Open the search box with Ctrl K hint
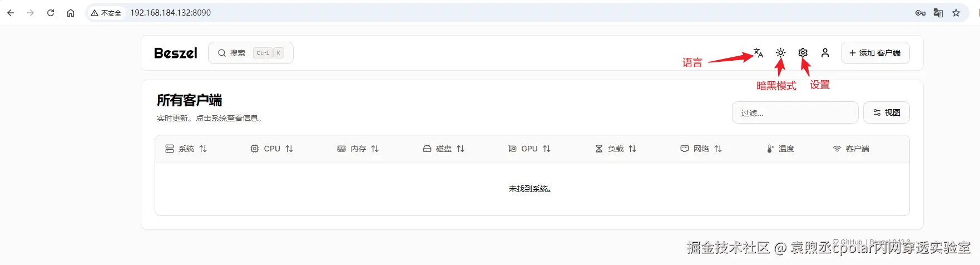Viewport: 980px width, 265px height. pyautogui.click(x=251, y=53)
